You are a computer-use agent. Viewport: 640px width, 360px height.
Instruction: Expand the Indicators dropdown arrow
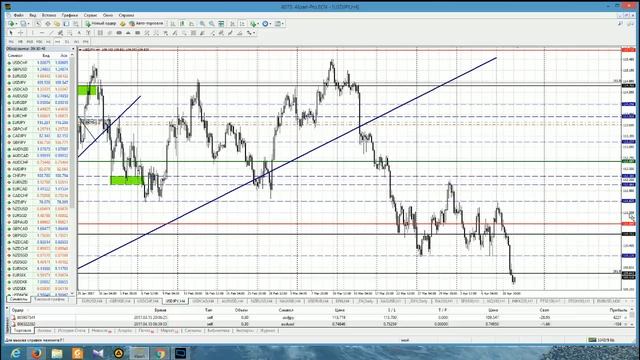tap(258, 24)
